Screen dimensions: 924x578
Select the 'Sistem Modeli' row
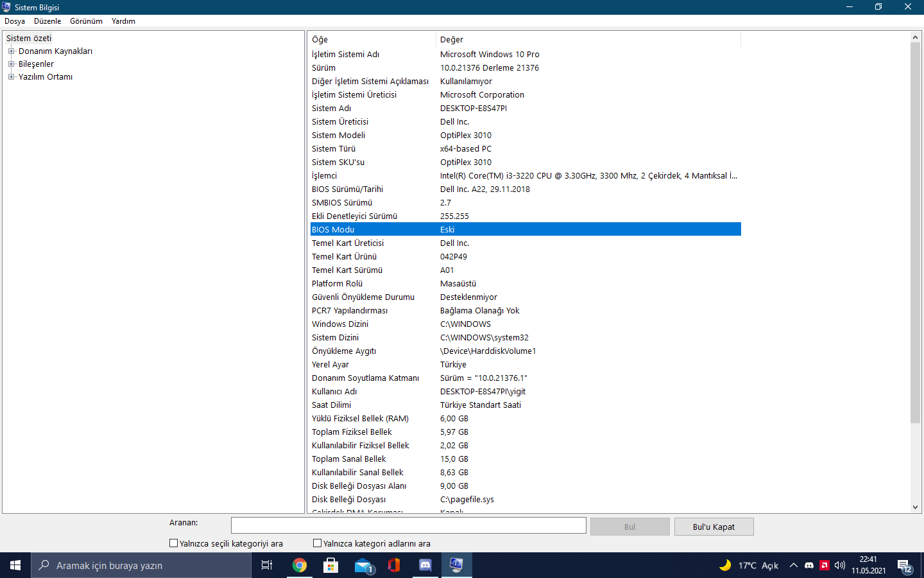(526, 136)
